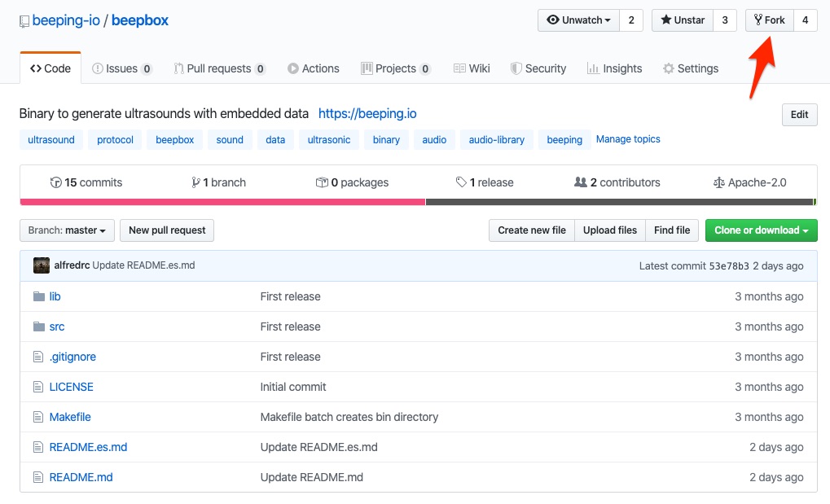Go to the Actions tab

tap(314, 69)
